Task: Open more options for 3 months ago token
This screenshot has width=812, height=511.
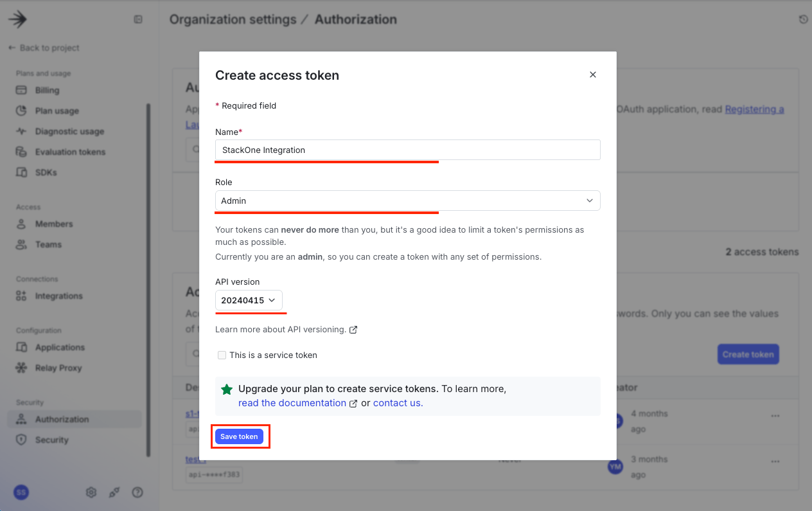Action: [x=775, y=462]
